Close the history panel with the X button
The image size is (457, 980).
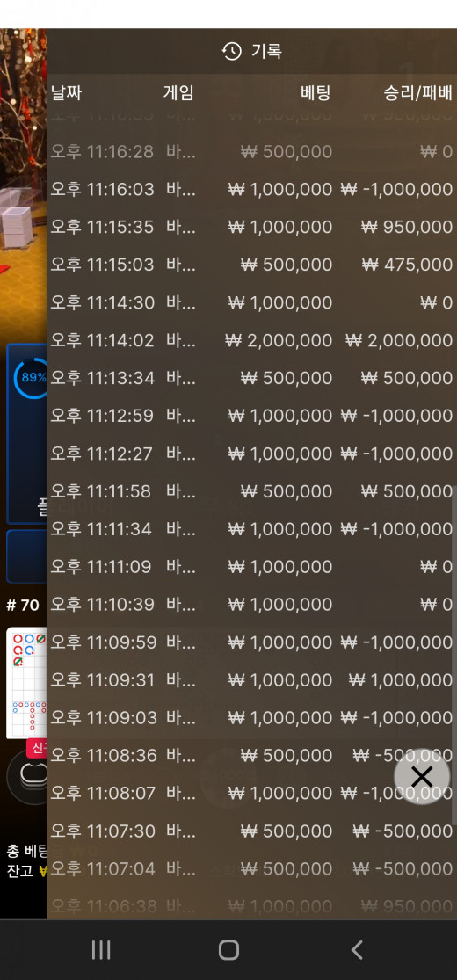(x=422, y=777)
